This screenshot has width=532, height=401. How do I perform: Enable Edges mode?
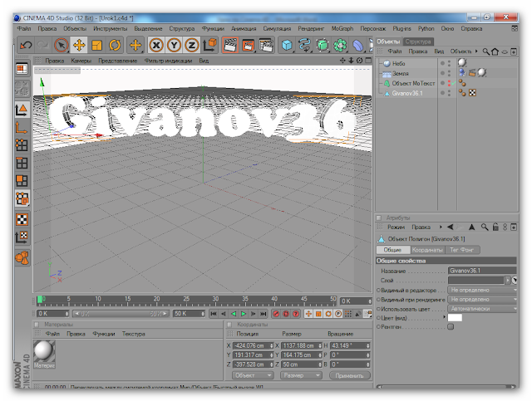click(x=22, y=163)
